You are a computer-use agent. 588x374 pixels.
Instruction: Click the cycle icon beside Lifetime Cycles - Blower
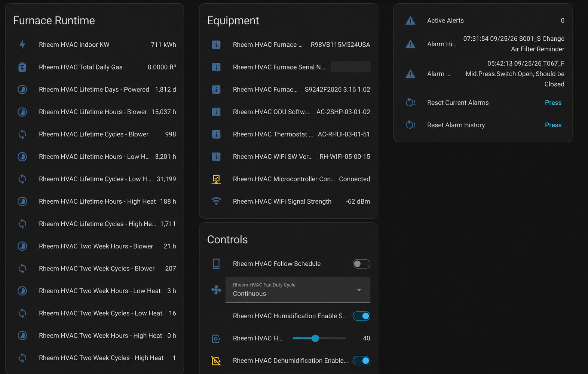[22, 135]
